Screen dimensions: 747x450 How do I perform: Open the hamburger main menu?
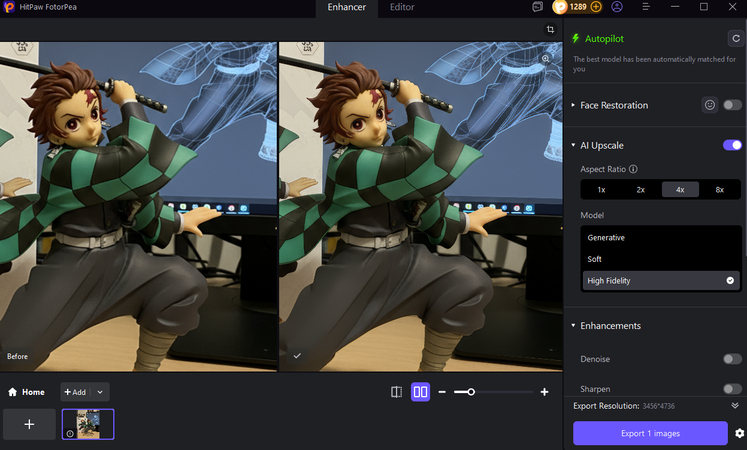pos(646,7)
